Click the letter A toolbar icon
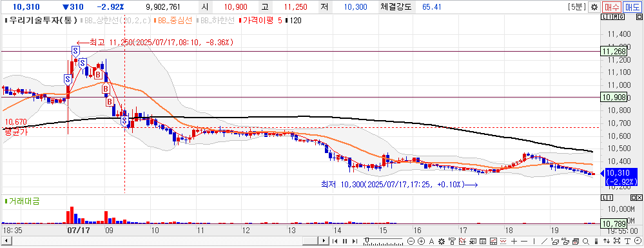This screenshot has width=644, height=248. [432, 241]
